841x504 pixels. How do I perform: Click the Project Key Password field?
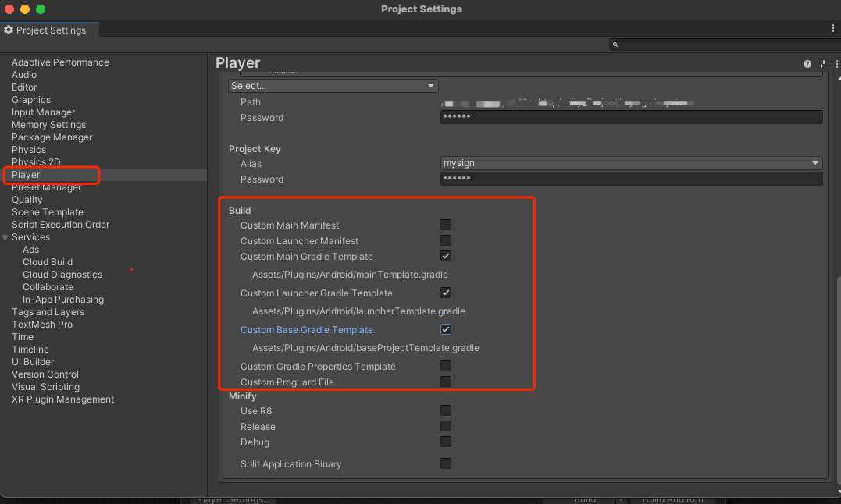tap(631, 179)
